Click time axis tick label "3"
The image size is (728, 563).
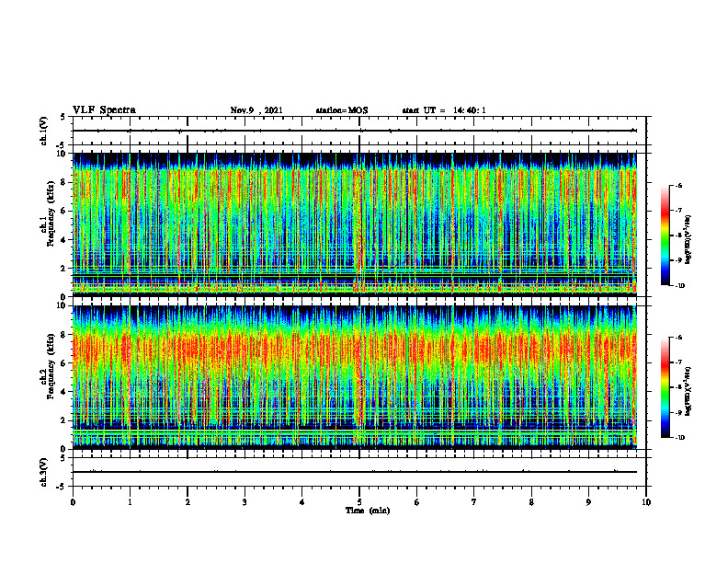(245, 502)
